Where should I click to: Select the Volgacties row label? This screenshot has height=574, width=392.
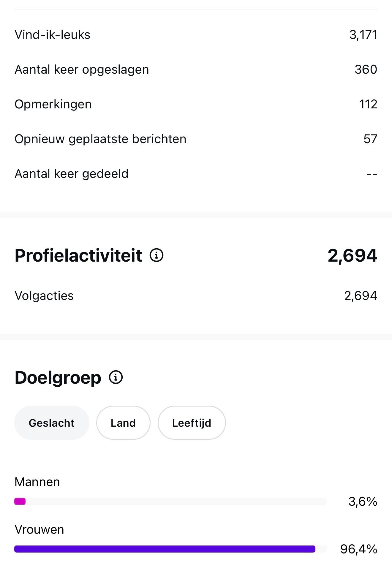(44, 296)
